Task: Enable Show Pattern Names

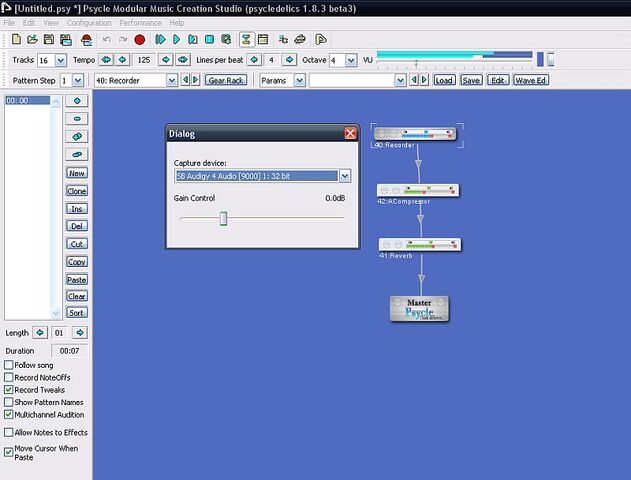Action: click(x=8, y=402)
